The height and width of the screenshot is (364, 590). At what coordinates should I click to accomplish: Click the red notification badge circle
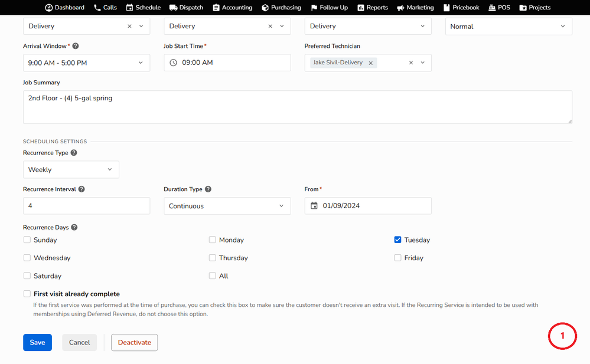click(562, 336)
